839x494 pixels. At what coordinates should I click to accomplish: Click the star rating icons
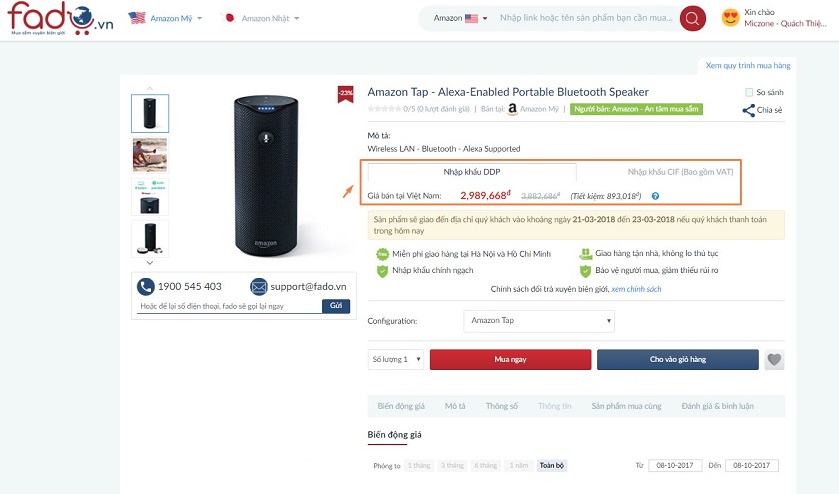384,109
